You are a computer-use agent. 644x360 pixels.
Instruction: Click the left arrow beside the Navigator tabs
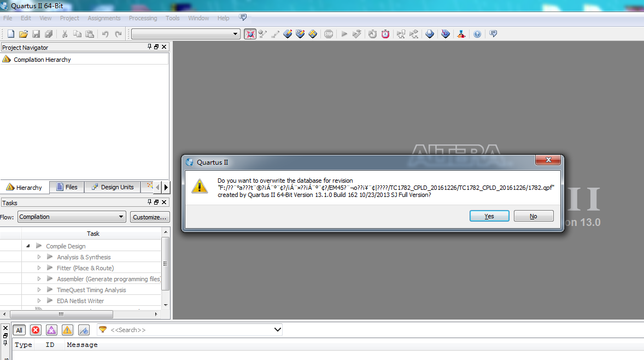point(157,188)
